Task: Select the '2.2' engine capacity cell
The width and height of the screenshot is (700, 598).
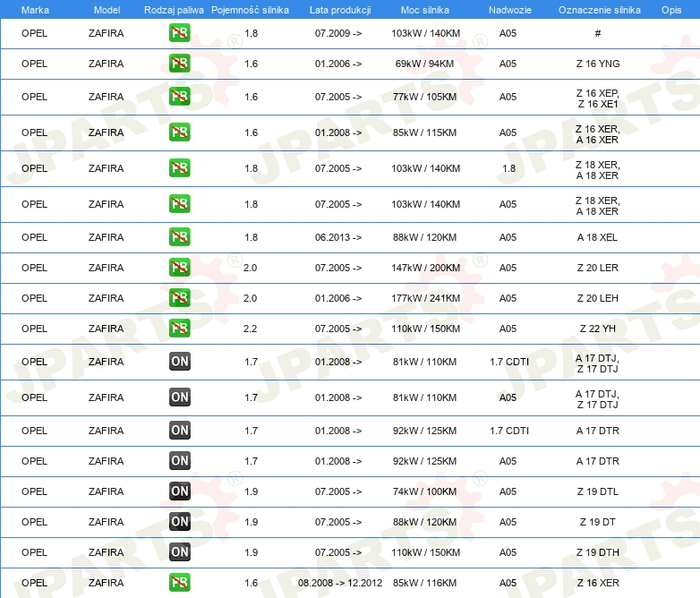Action: pyautogui.click(x=250, y=329)
